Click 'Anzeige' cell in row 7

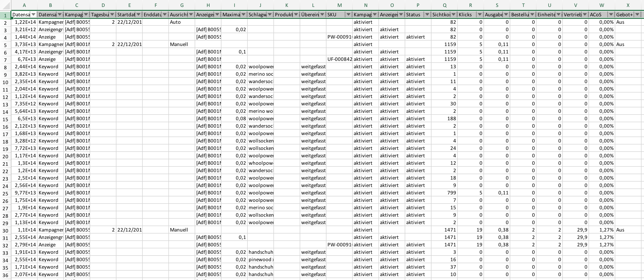51,59
